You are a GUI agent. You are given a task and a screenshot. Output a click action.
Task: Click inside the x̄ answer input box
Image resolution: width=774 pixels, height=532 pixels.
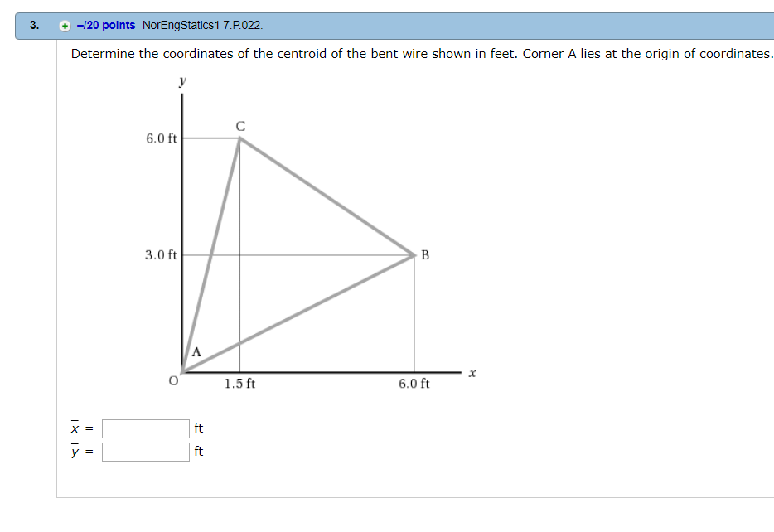coord(144,428)
